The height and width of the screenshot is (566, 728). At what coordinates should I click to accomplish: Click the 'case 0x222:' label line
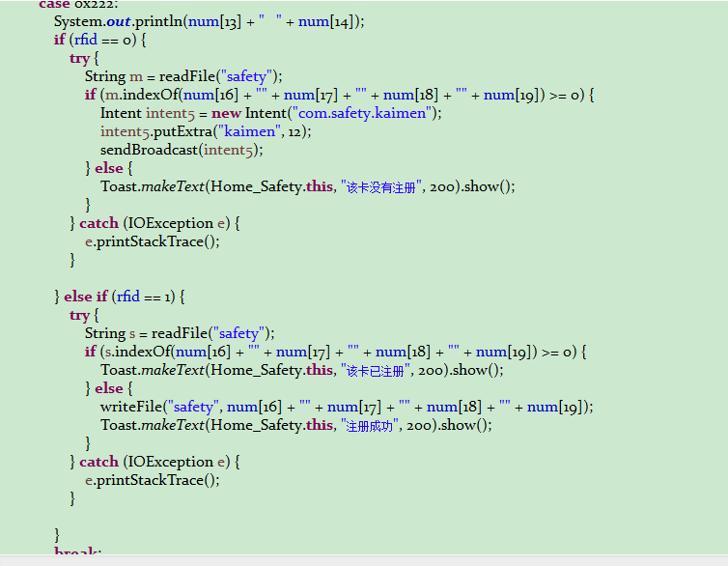(78, 5)
